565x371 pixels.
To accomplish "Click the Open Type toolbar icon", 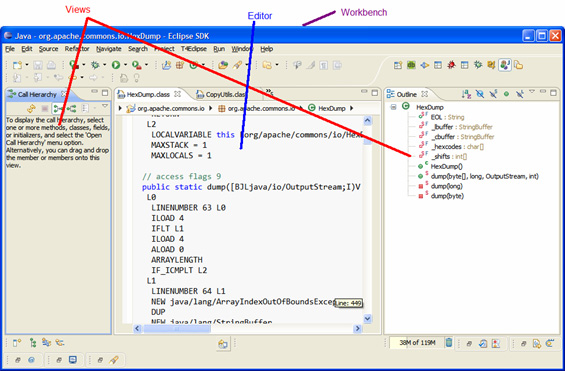I will coord(223,65).
